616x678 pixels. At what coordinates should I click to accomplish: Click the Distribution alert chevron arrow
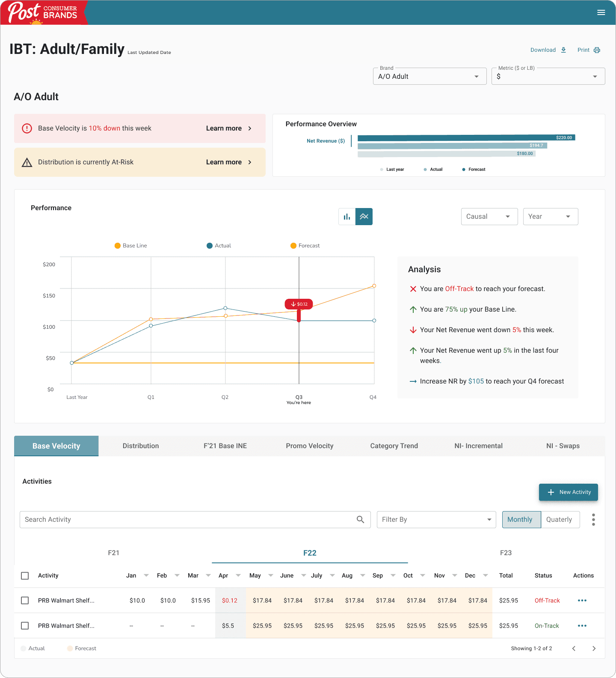250,162
